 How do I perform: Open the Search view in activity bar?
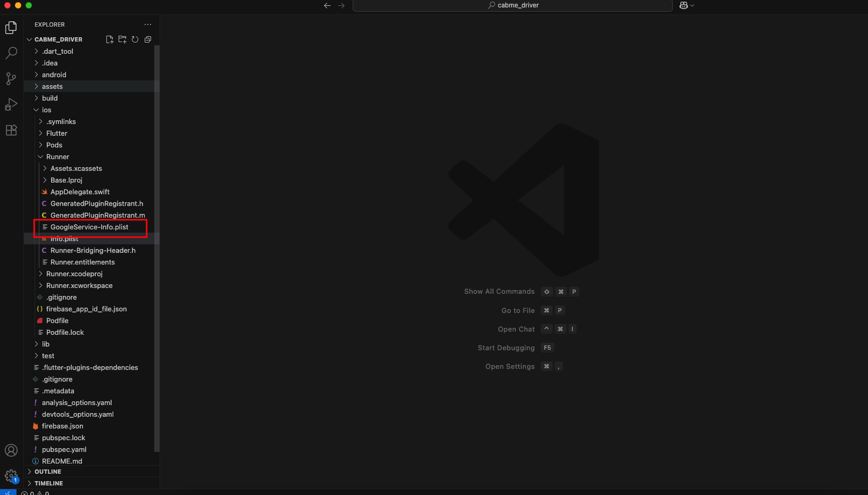11,53
